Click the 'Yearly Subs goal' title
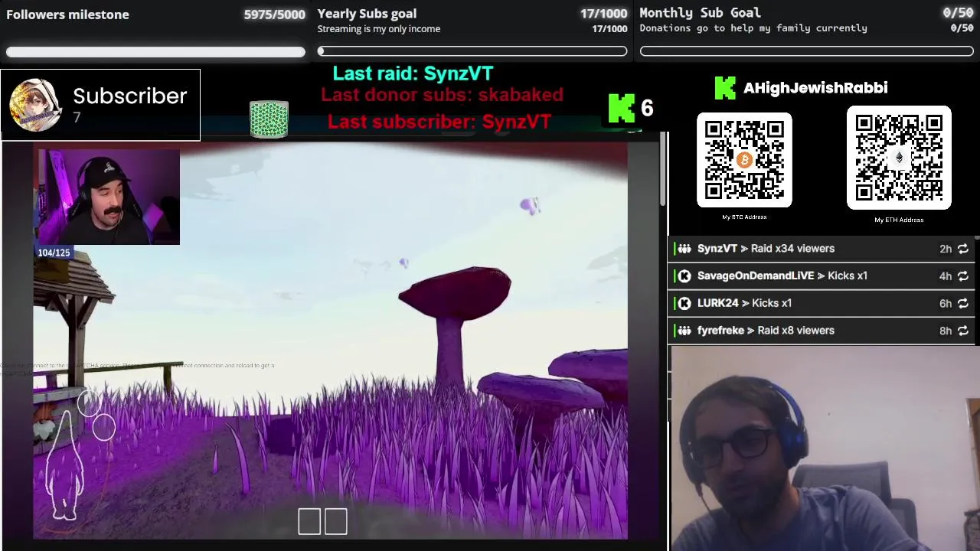This screenshot has width=980, height=551. tap(367, 14)
